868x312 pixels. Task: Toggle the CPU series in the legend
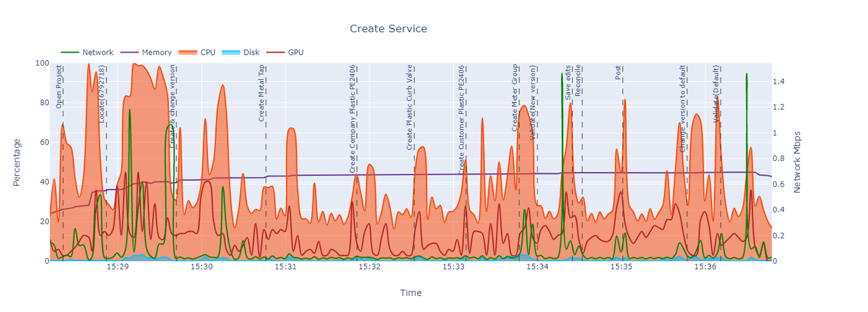tap(197, 52)
